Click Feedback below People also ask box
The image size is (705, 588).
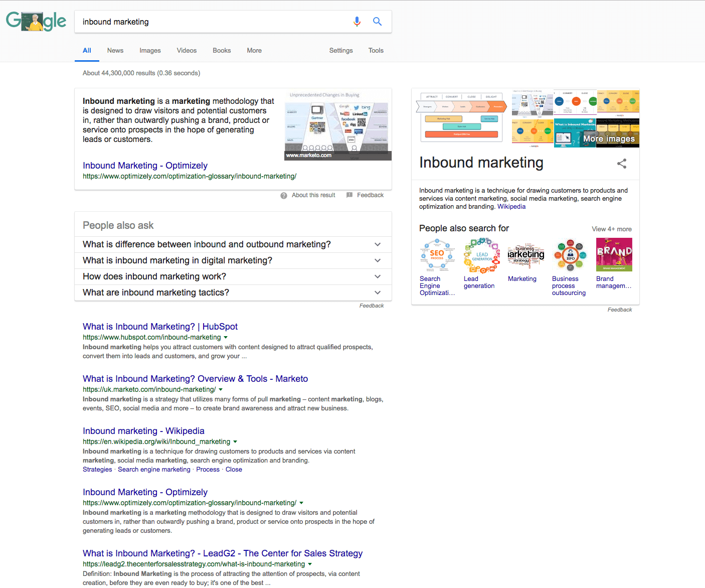click(x=372, y=306)
